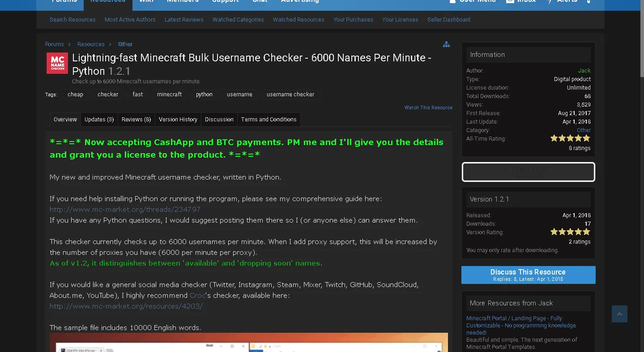Viewport: 644px width, 352px height.
Task: Open author Jack's profile link
Action: 584,71
